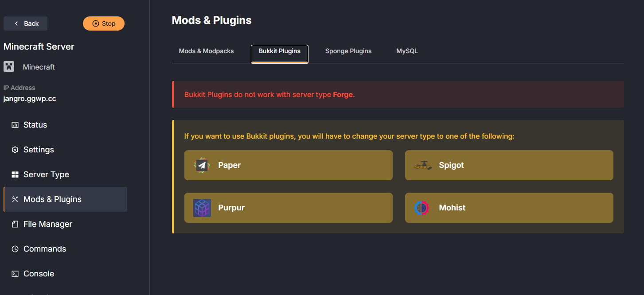Screen dimensions: 644x295
Task: Open Console via the terminal icon
Action: pyautogui.click(x=15, y=273)
